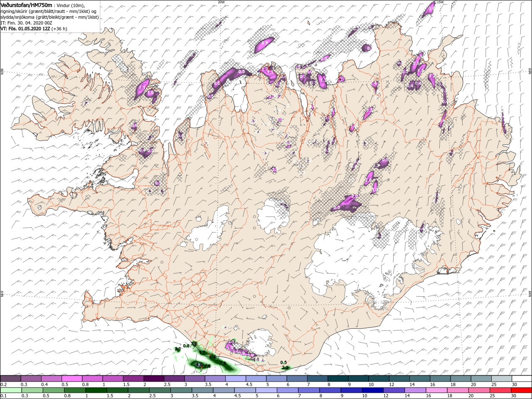Click the '4.6' rain value off south coast

[199, 365]
